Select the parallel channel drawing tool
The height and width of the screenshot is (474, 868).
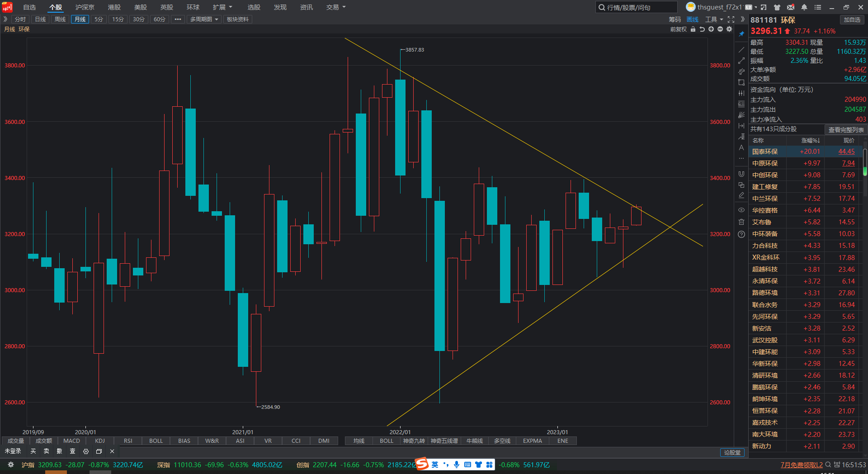point(741,71)
